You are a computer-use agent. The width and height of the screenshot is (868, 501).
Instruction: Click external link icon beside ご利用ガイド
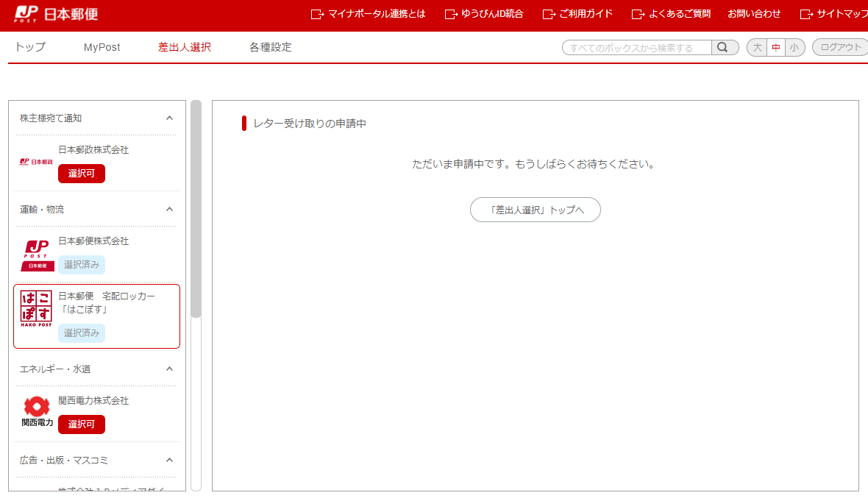(x=549, y=15)
